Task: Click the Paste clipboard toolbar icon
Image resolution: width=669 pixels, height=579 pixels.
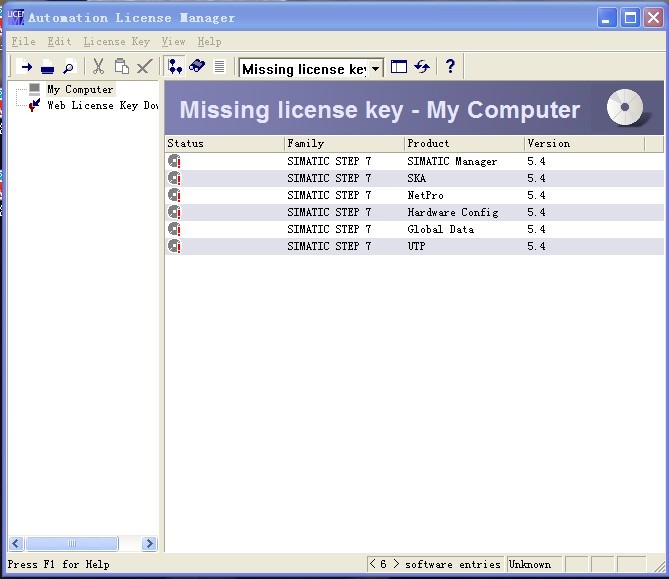Action: tap(121, 67)
